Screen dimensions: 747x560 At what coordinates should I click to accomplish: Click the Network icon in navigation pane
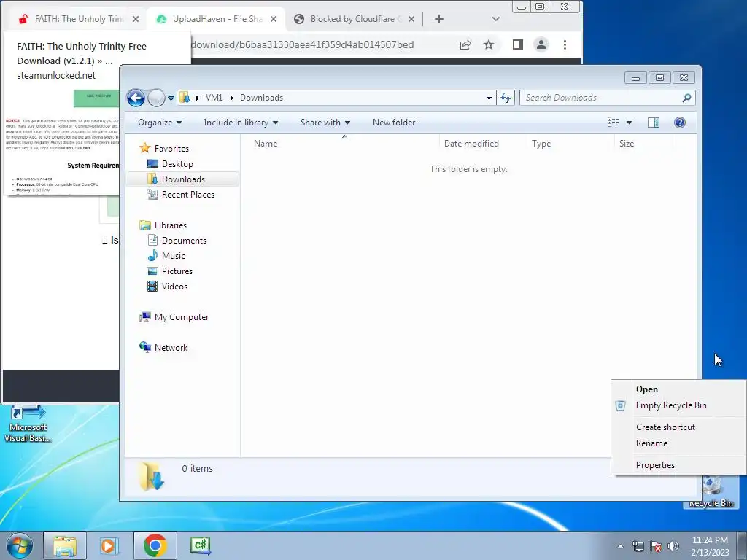pyautogui.click(x=145, y=347)
